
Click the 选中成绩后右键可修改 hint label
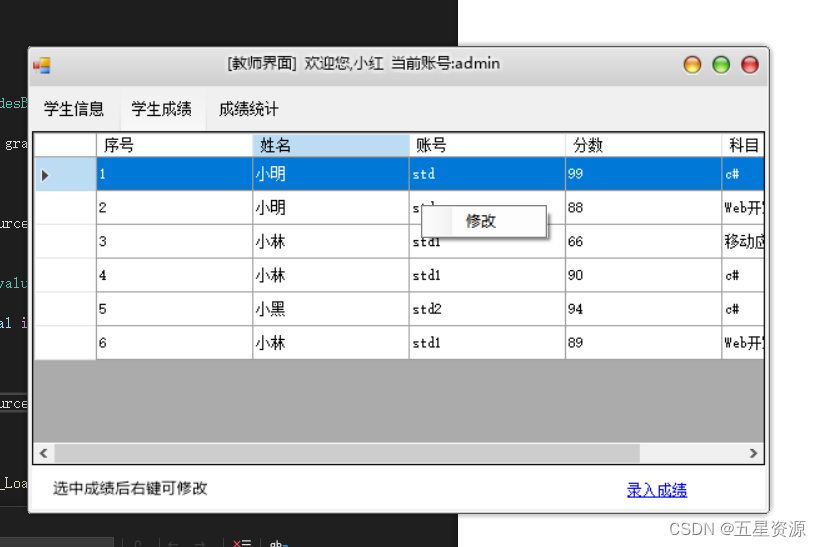tap(130, 488)
